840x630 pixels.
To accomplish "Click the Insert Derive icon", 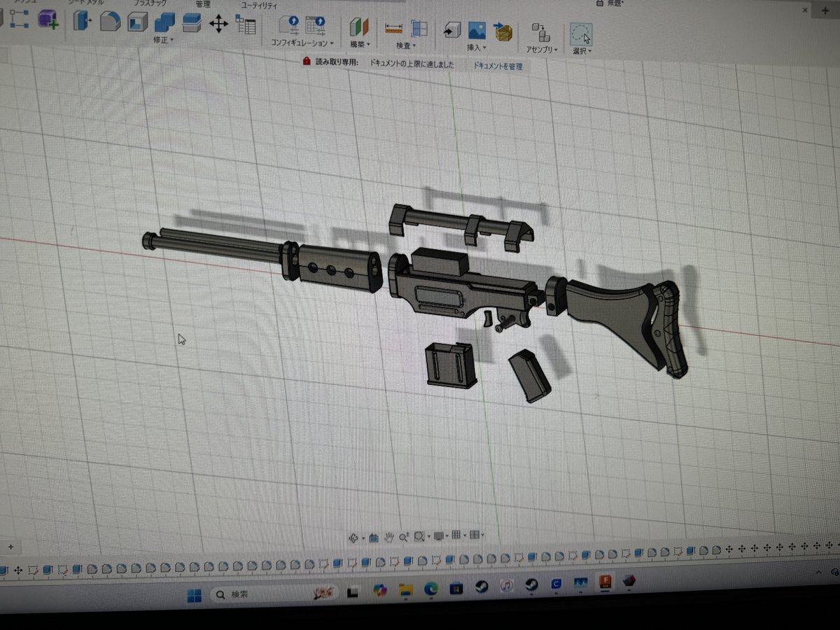I will pos(451,30).
